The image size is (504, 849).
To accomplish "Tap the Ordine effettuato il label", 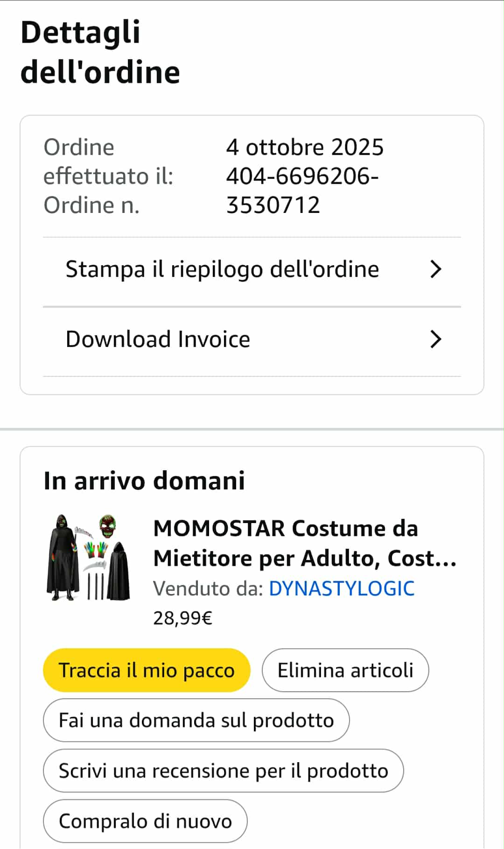I will click(108, 162).
